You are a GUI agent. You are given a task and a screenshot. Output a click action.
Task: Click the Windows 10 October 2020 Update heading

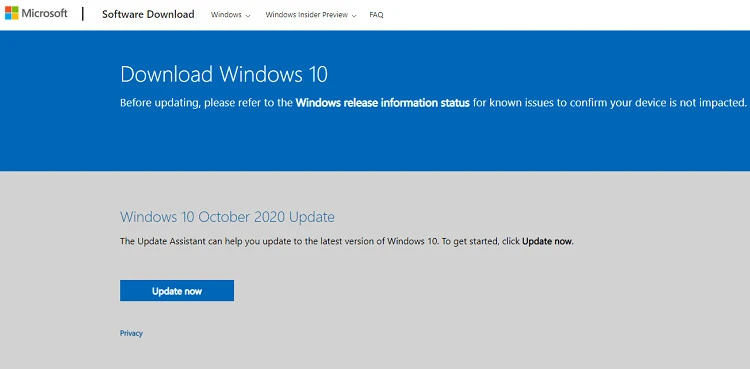coord(227,217)
